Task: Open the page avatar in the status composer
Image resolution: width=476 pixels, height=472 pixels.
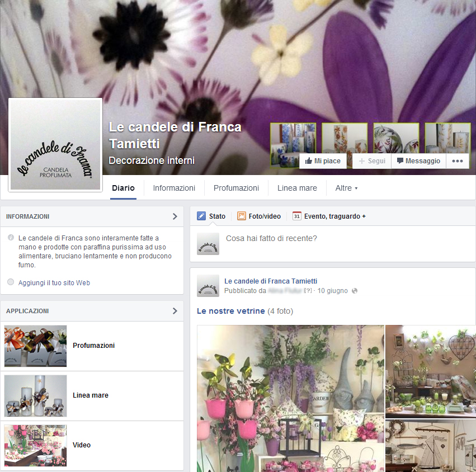Action: pos(208,244)
